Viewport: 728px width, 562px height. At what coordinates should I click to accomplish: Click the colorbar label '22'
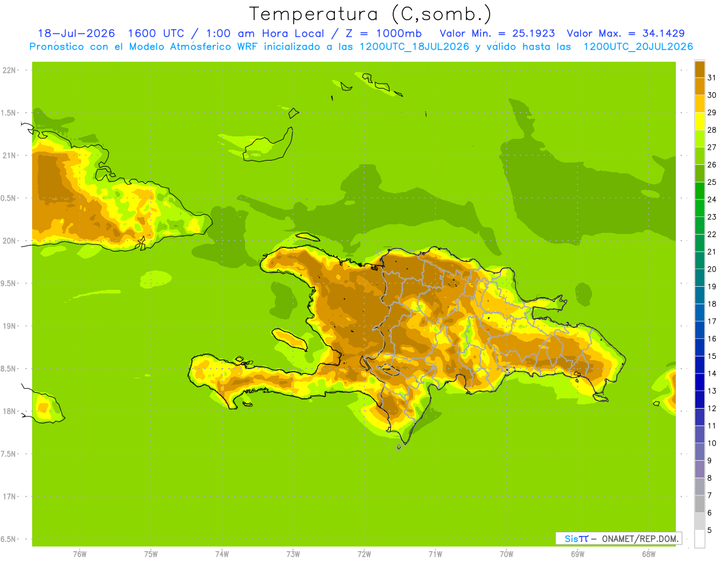[712, 234]
